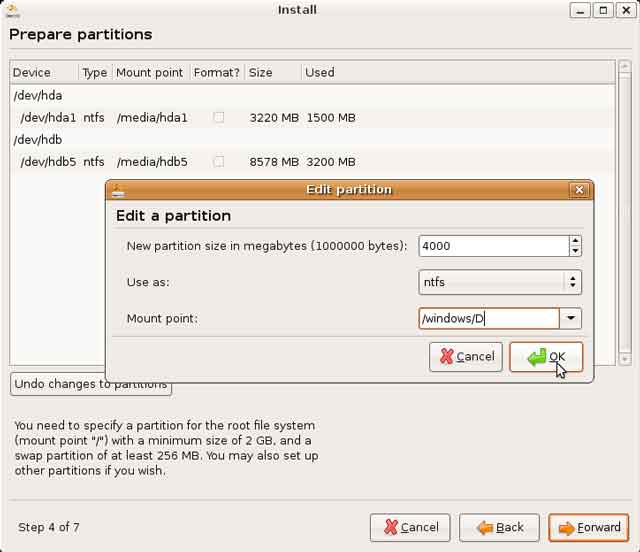Cancel the Edit partition dialog
The width and height of the screenshot is (640, 552).
pyautogui.click(x=465, y=357)
